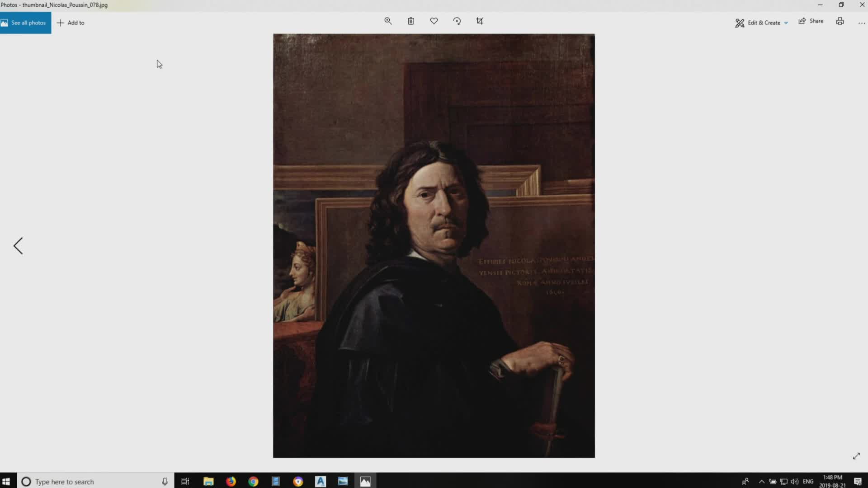Open Task View on the taskbar

(x=185, y=482)
